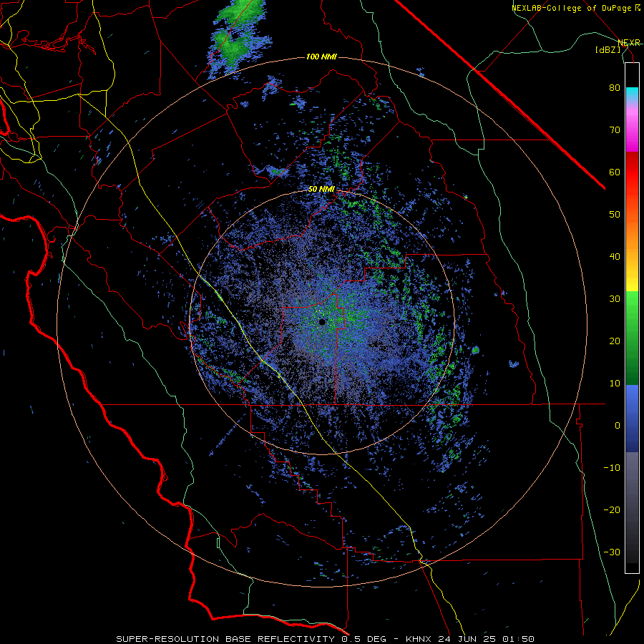Click the black radar site dot at center

point(322,322)
